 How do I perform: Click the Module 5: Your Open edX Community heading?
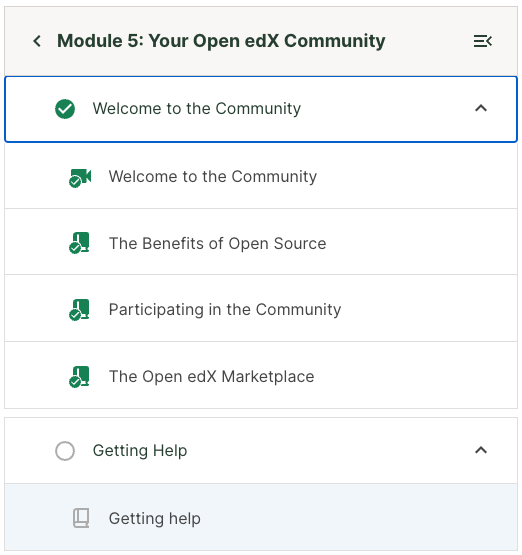click(x=221, y=41)
